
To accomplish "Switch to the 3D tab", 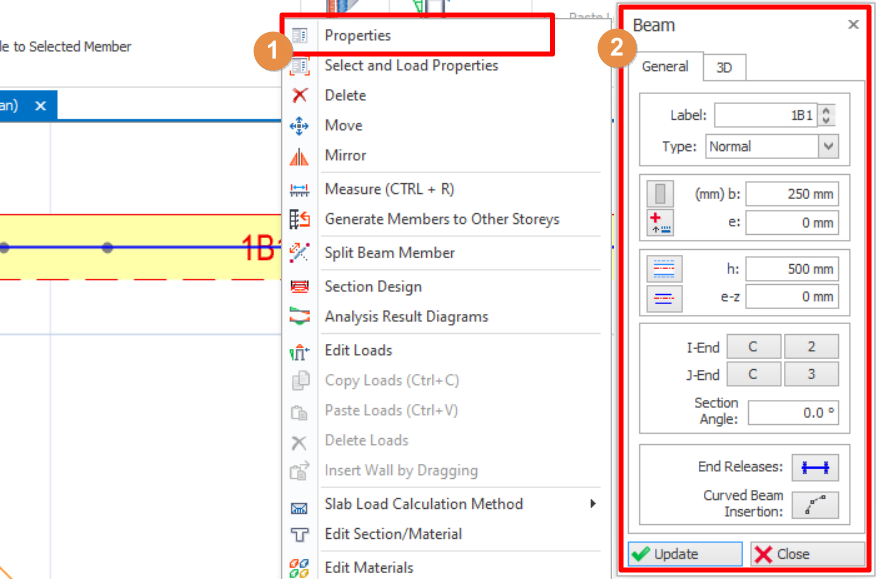I will (x=724, y=67).
